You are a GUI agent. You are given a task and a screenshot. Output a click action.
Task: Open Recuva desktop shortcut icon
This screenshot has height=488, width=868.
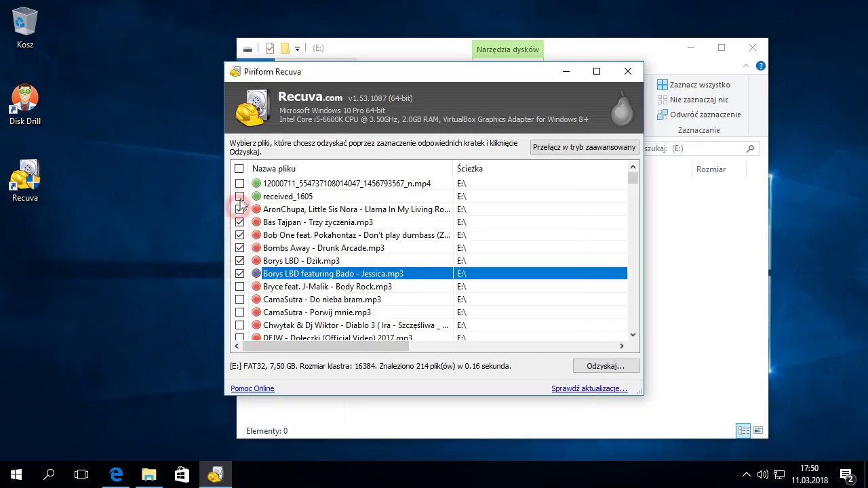[x=25, y=181]
